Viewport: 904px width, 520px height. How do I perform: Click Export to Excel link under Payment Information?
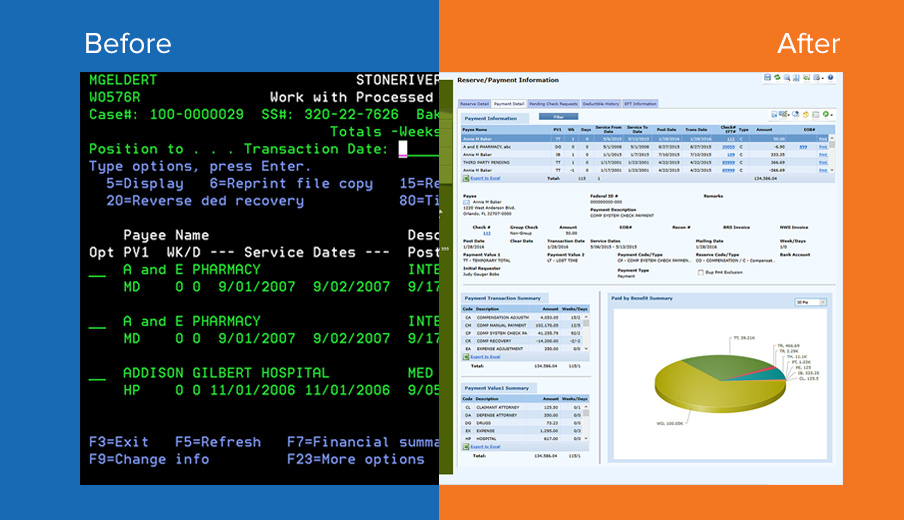tap(485, 179)
